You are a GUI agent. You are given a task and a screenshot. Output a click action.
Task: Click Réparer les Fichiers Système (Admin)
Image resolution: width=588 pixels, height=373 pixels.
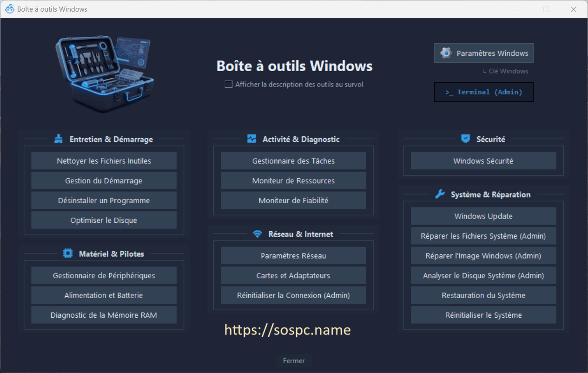[483, 236]
